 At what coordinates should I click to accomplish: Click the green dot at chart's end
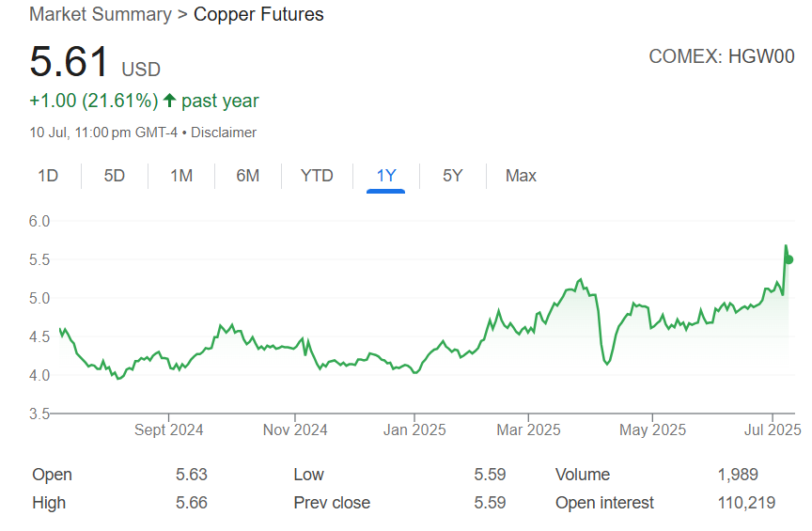coord(789,259)
